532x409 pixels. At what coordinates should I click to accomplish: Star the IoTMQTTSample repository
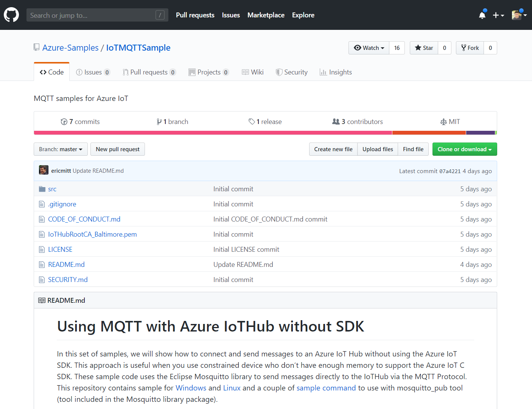click(x=424, y=48)
